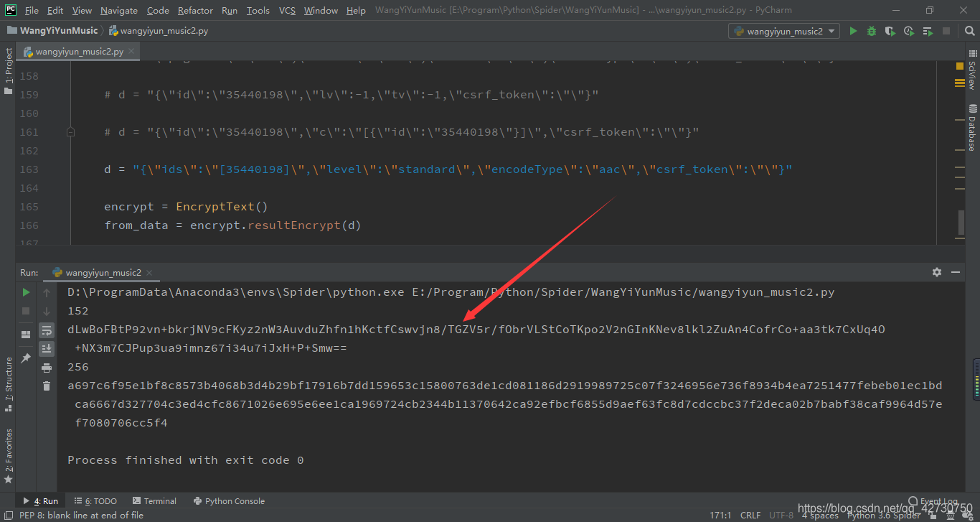Toggle scroll to end in Run console
Viewport: 980px width, 522px height.
tap(47, 349)
